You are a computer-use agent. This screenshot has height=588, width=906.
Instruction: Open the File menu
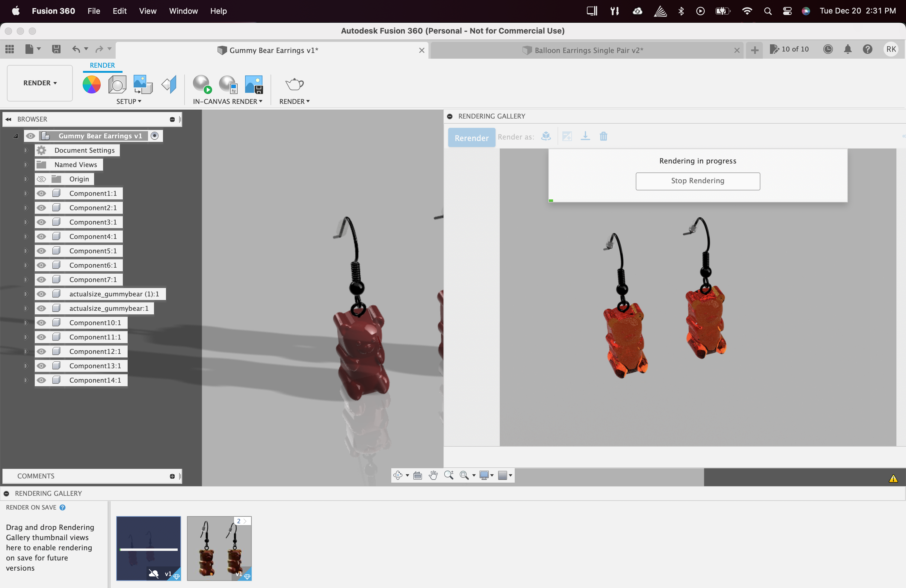click(94, 11)
